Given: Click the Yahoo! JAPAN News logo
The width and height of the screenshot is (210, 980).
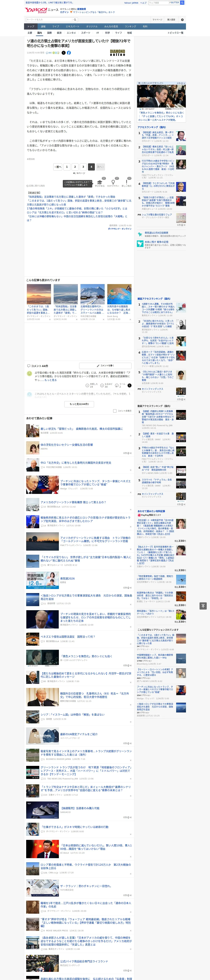Looking at the screenshot, I should pos(42,10).
